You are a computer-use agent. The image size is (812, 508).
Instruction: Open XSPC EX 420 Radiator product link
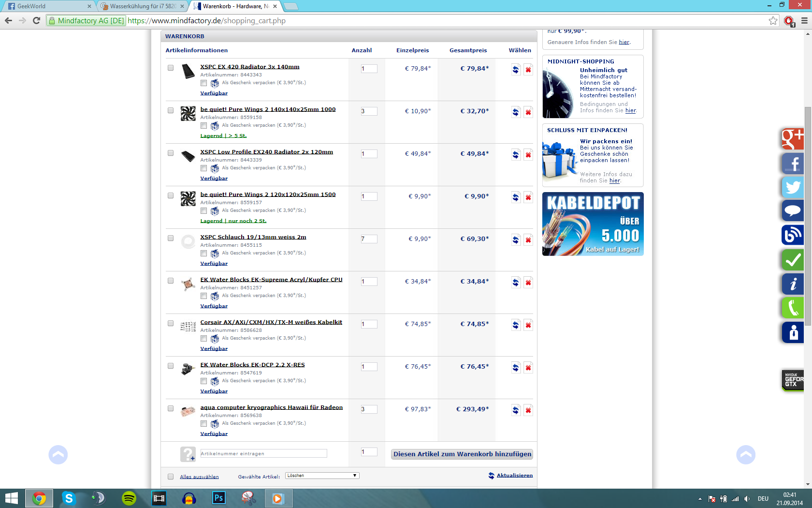tap(250, 67)
